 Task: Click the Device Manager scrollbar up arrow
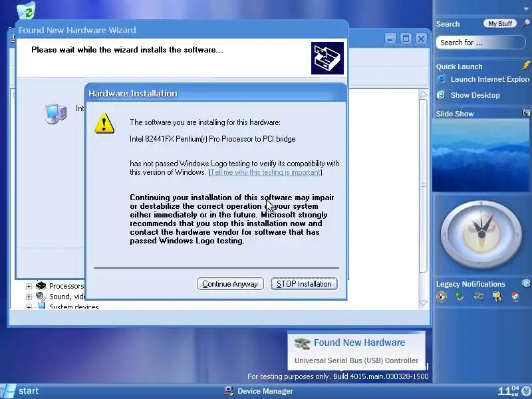click(x=423, y=94)
